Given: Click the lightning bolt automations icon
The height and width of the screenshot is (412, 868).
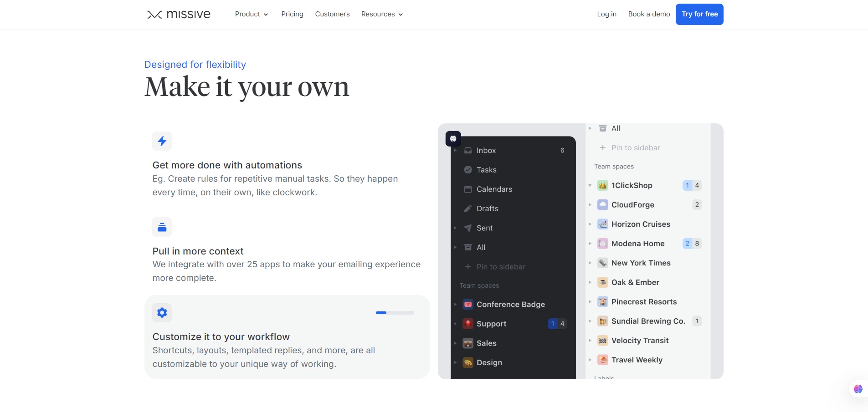Looking at the screenshot, I should click(x=162, y=141).
